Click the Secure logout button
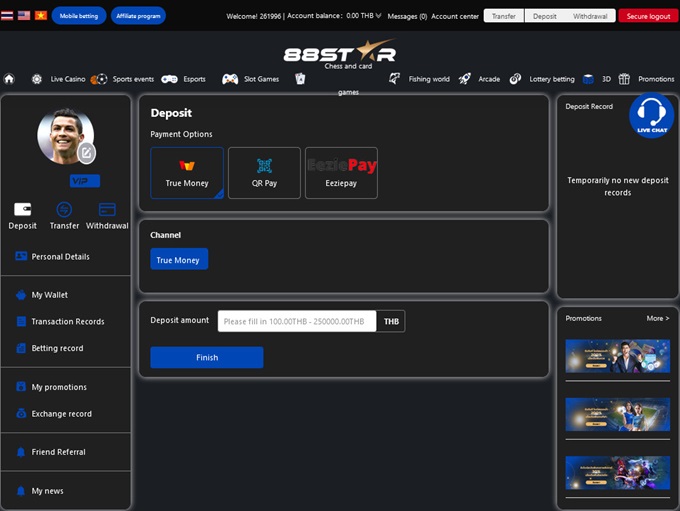The image size is (680, 511). click(648, 16)
